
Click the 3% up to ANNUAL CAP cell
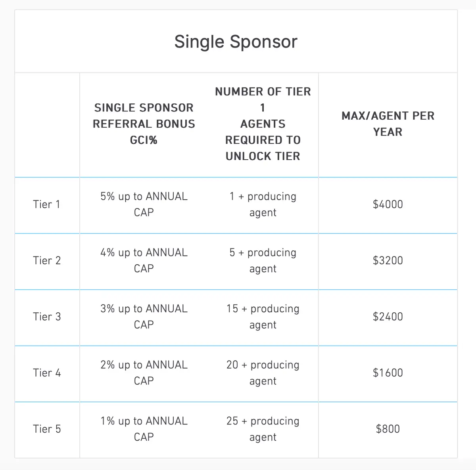point(144,317)
